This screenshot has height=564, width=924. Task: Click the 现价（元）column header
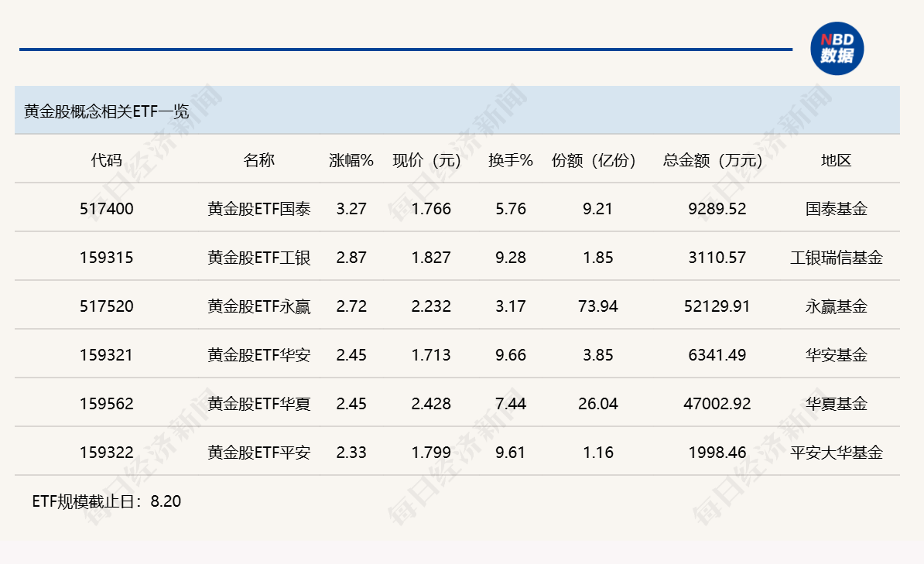[x=426, y=159]
